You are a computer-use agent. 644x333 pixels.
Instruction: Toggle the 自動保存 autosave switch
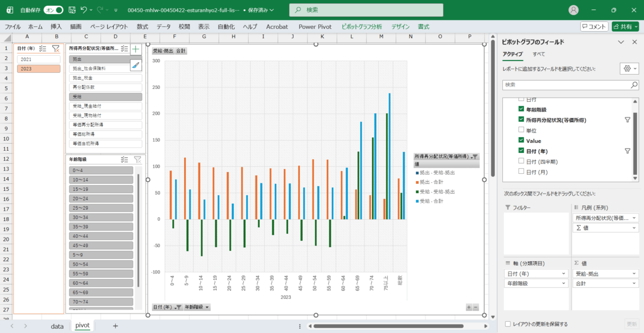coord(53,10)
